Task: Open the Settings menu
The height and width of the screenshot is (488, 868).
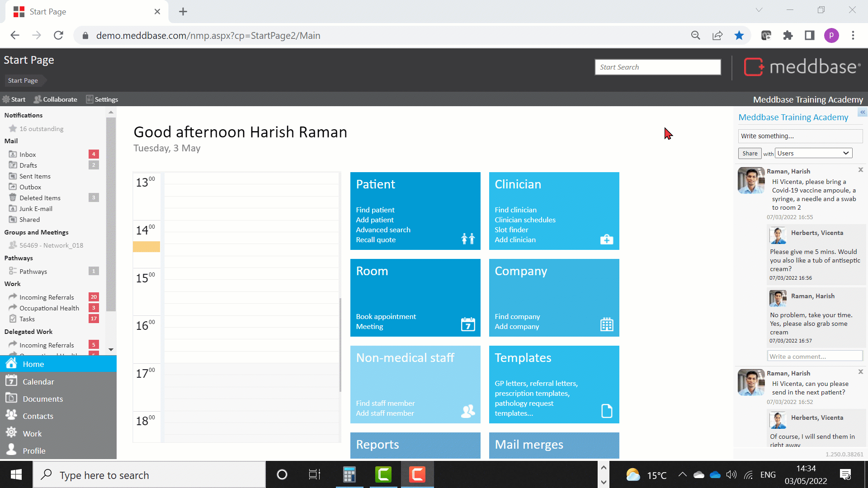Action: point(102,99)
